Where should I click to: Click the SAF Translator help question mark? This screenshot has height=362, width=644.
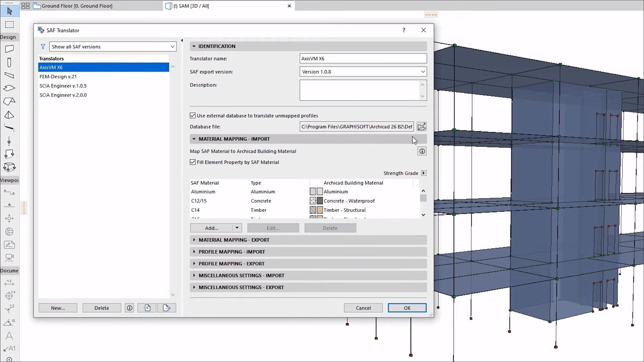[404, 30]
